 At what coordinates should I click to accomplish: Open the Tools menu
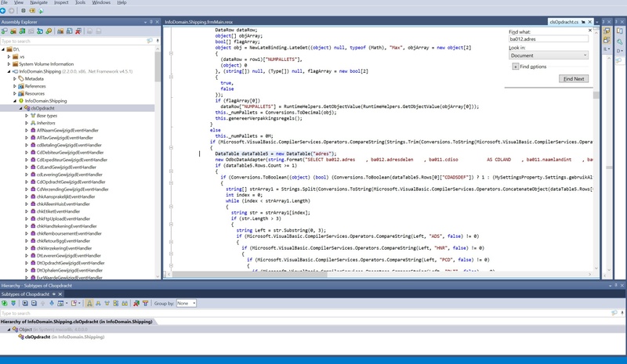click(x=81, y=2)
